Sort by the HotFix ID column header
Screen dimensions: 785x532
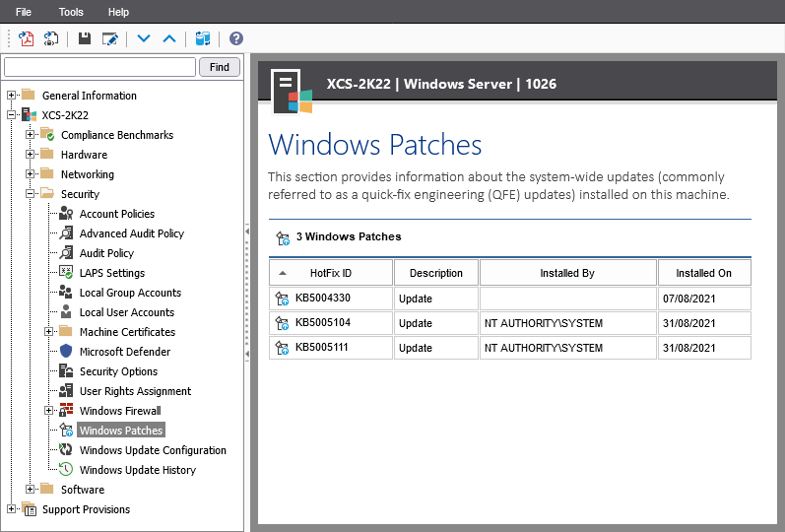point(331,273)
